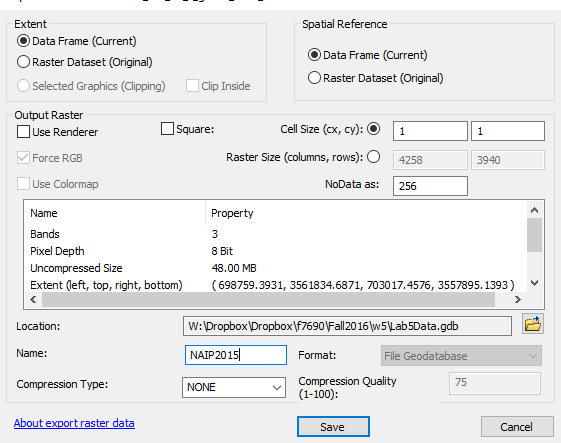Image resolution: width=561 pixels, height=443 pixels.
Task: Click the disabled raster columns field 4258
Action: pos(430,160)
